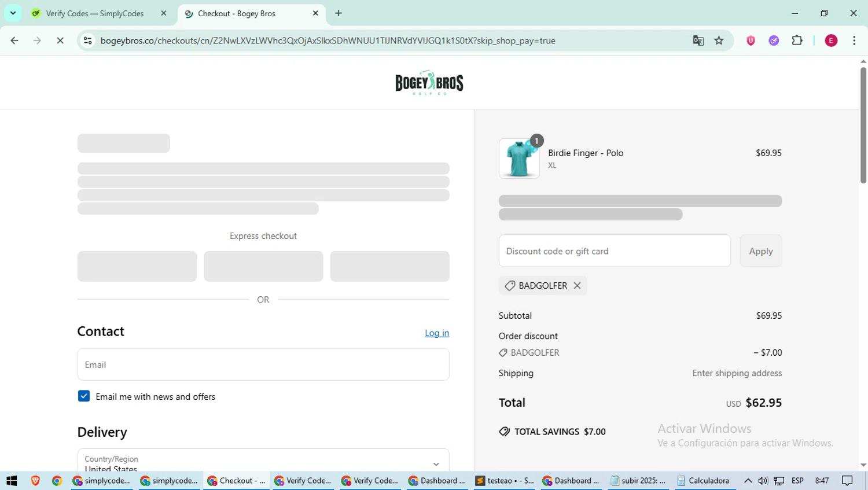This screenshot has width=868, height=490.
Task: Click the page vertical scrollbar thumb
Action: point(863,125)
